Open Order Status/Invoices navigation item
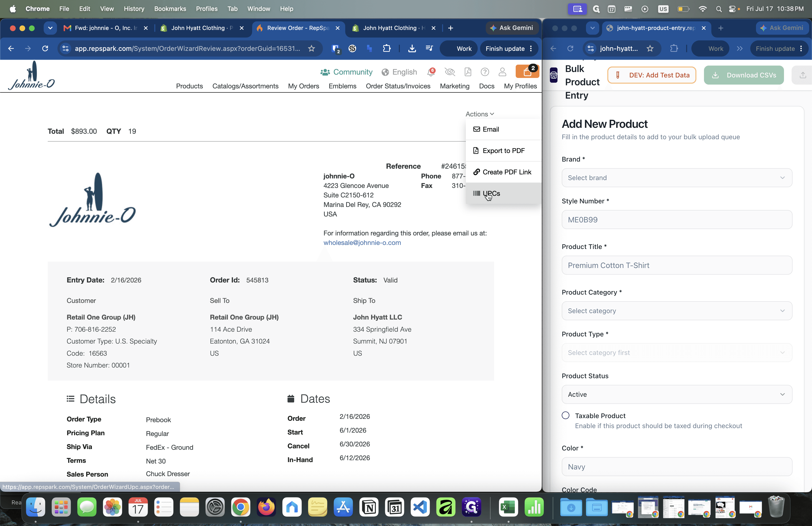The image size is (812, 526). 398,86
